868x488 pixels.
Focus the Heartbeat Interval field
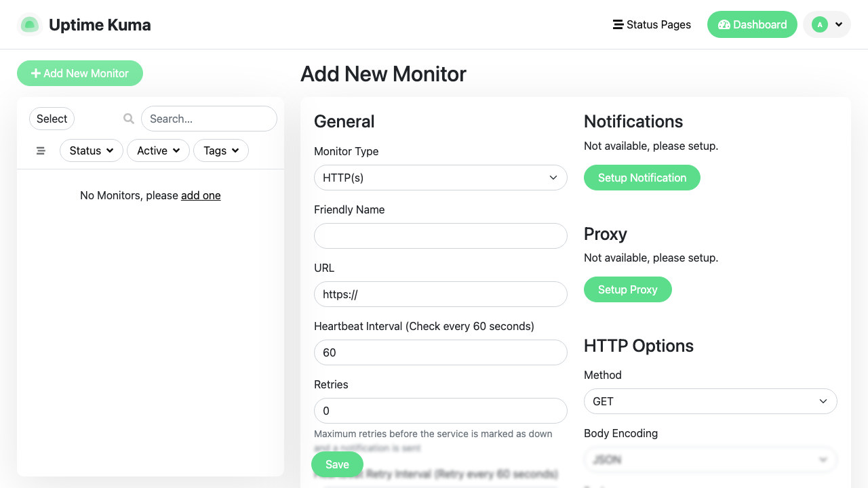click(441, 352)
